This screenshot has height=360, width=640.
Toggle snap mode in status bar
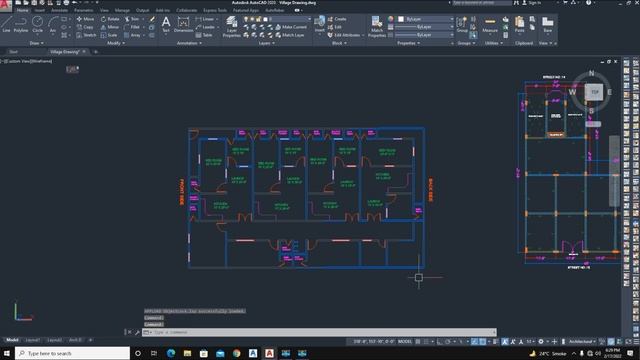point(426,342)
